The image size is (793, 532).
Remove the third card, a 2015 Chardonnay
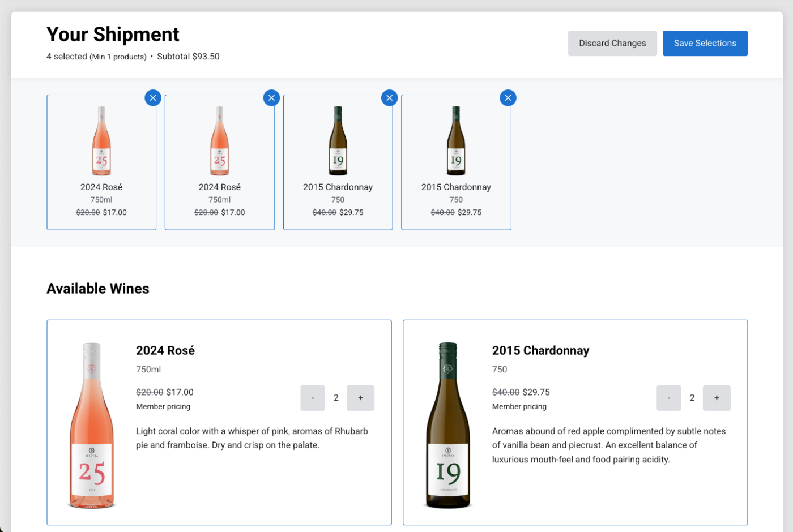389,98
